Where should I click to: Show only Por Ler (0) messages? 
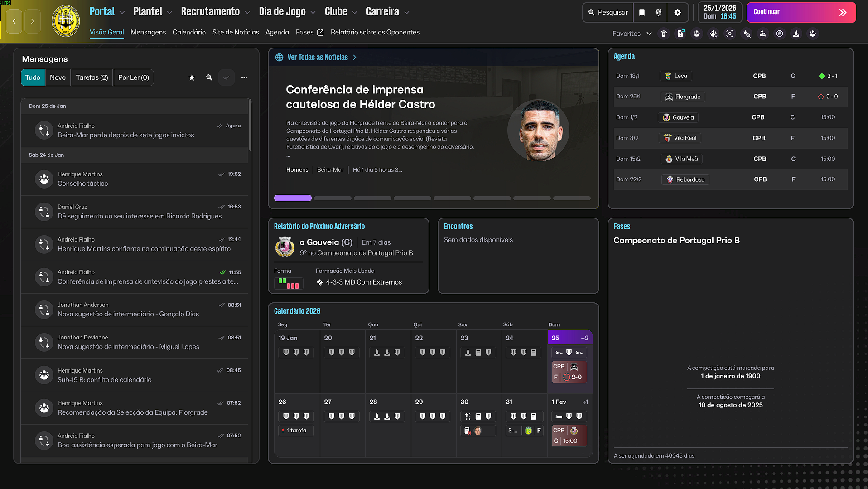point(134,77)
